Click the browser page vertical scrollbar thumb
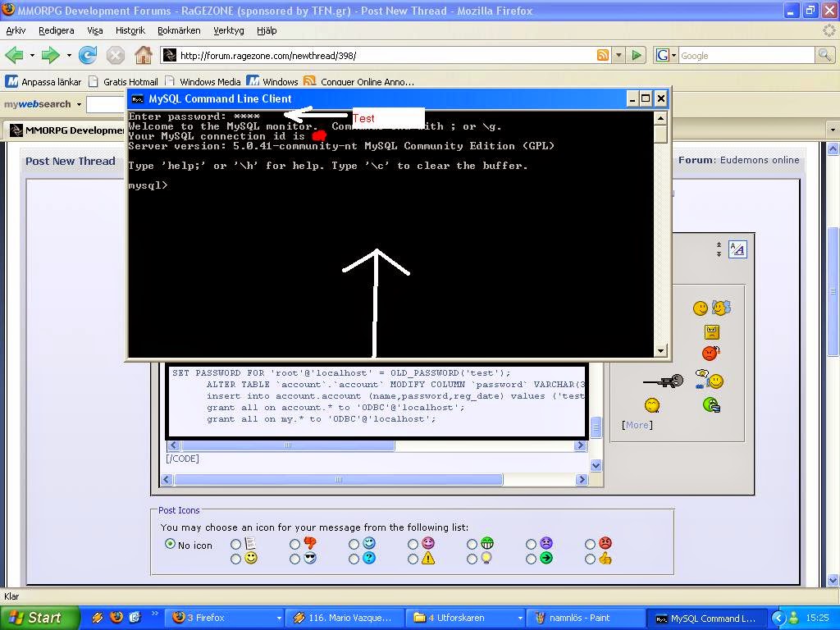Viewport: 840px width, 630px height. [833, 291]
